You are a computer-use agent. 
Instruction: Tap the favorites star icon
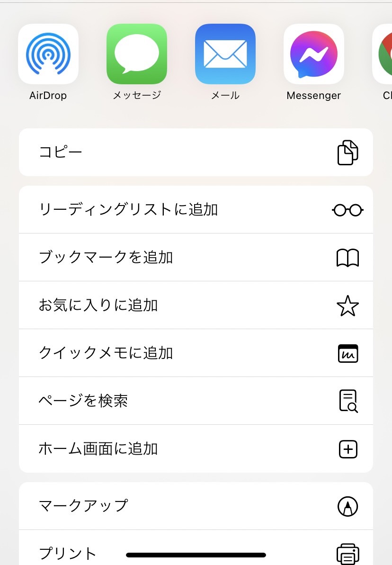(x=347, y=305)
